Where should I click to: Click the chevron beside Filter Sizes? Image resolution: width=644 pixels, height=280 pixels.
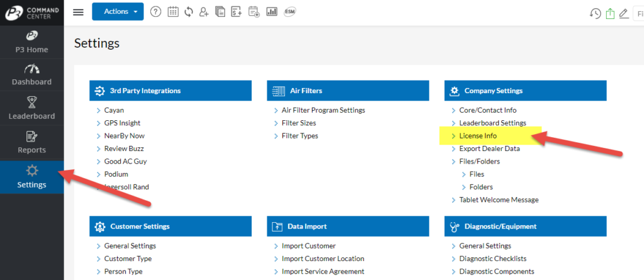(x=276, y=123)
